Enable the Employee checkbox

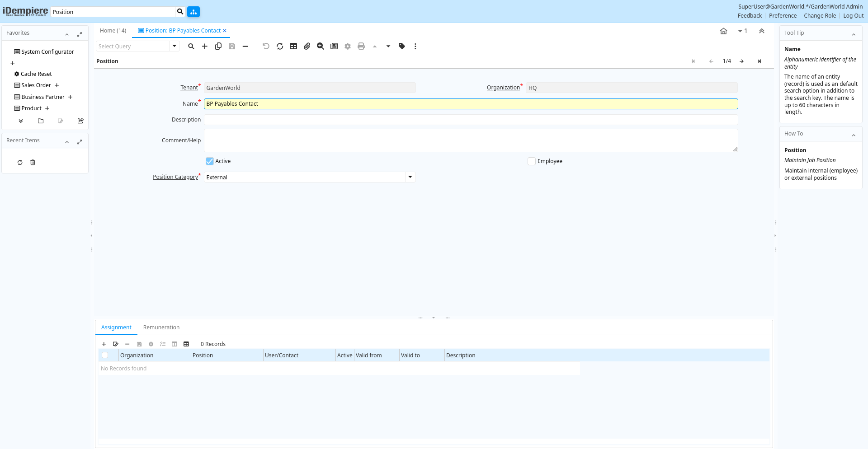[x=532, y=161]
